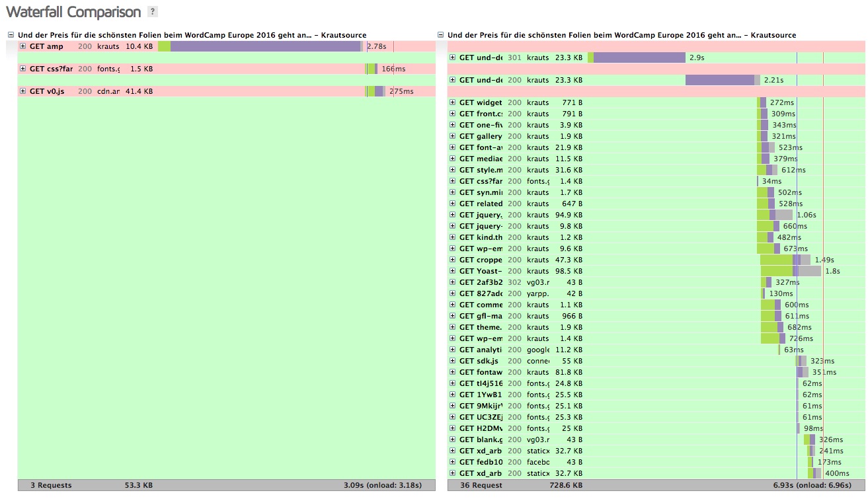
Task: Expand the GET H2DMv font request
Action: coord(453,428)
